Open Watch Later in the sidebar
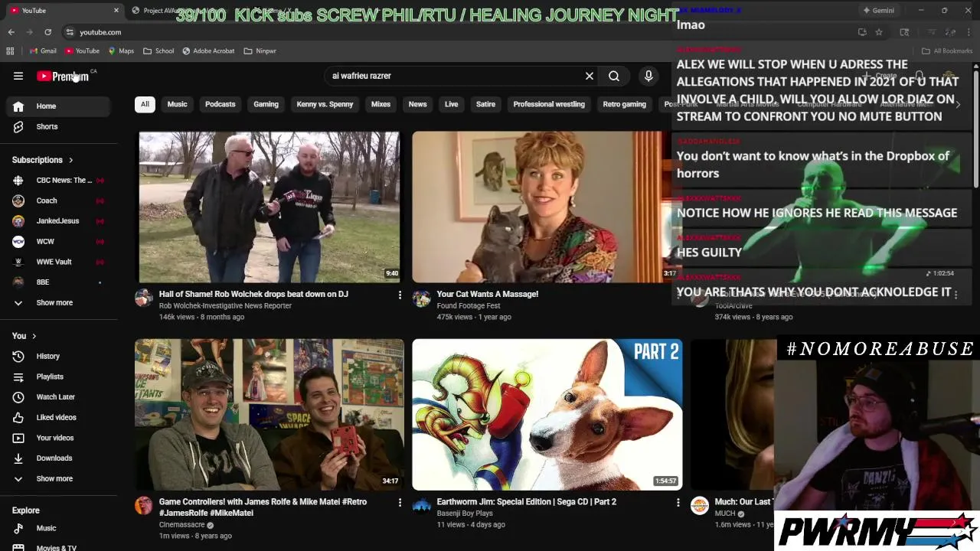 58,397
